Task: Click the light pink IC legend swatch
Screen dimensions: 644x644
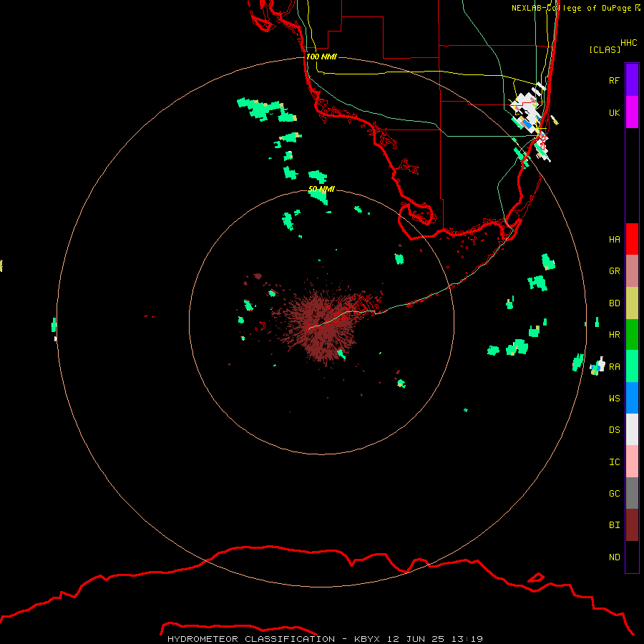Action: (632, 462)
